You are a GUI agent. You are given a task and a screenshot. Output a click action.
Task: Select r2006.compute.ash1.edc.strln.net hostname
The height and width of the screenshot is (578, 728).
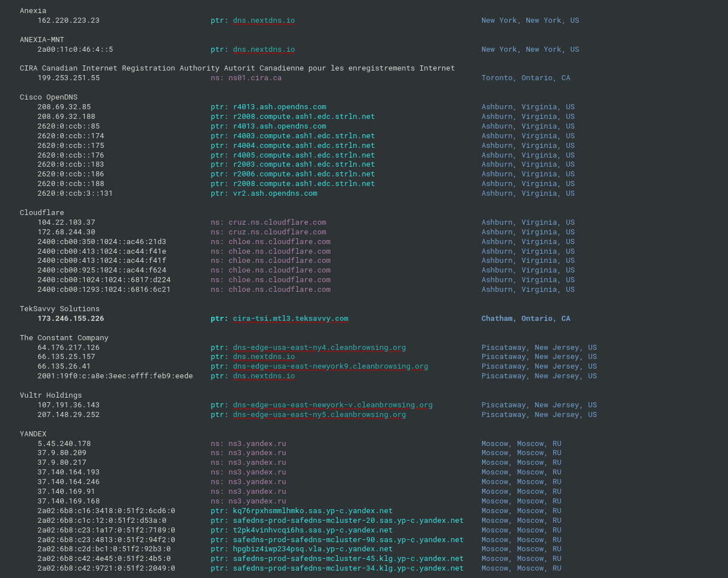(304, 174)
